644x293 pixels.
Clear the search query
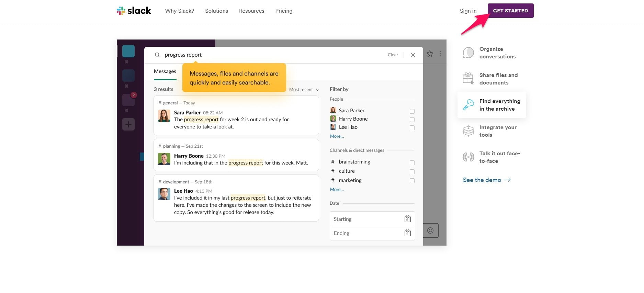(x=393, y=55)
